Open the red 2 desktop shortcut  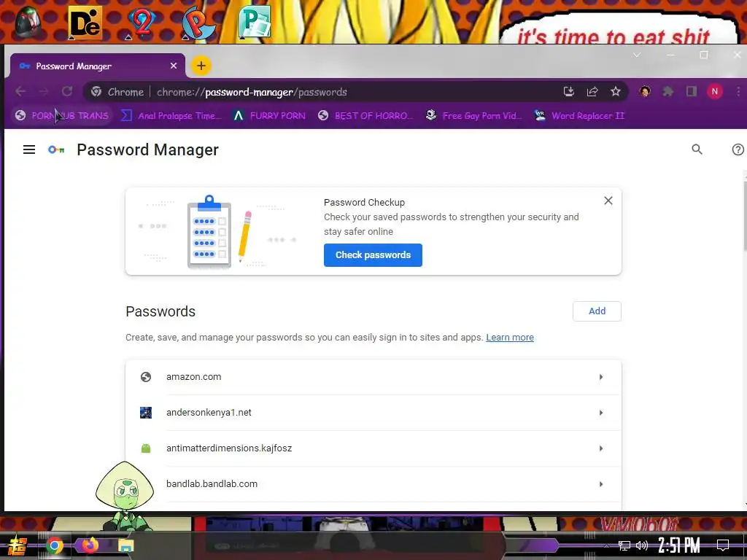142,23
